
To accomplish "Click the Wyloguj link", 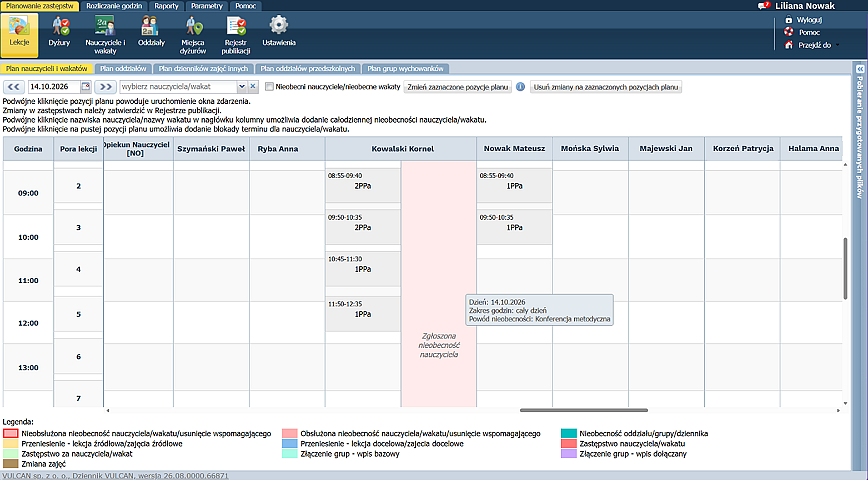I will point(809,20).
